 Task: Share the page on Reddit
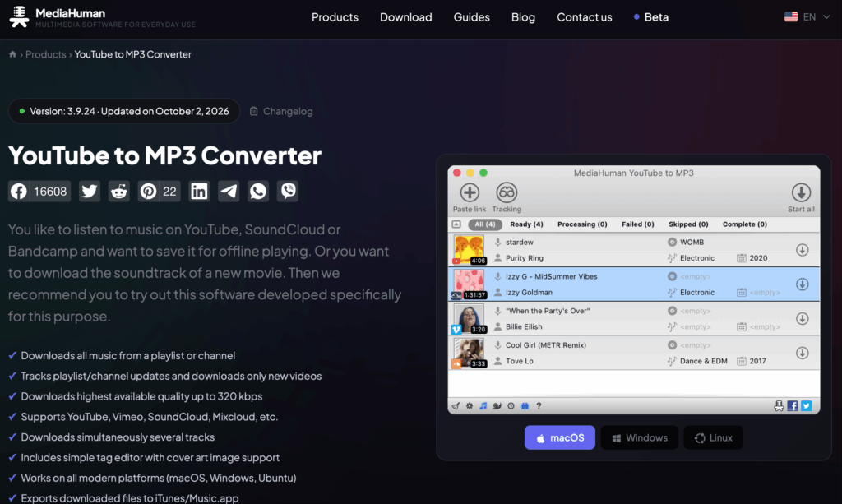pyautogui.click(x=118, y=191)
